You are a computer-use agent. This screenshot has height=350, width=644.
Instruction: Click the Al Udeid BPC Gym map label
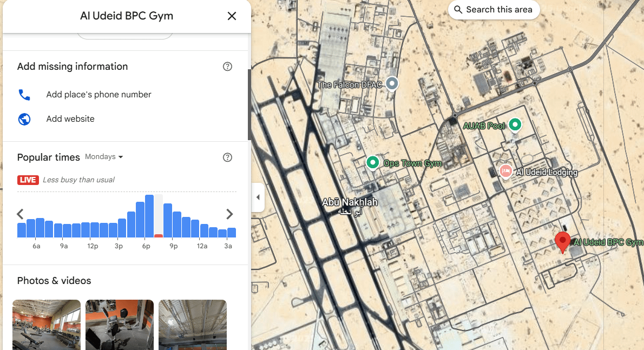tap(608, 242)
